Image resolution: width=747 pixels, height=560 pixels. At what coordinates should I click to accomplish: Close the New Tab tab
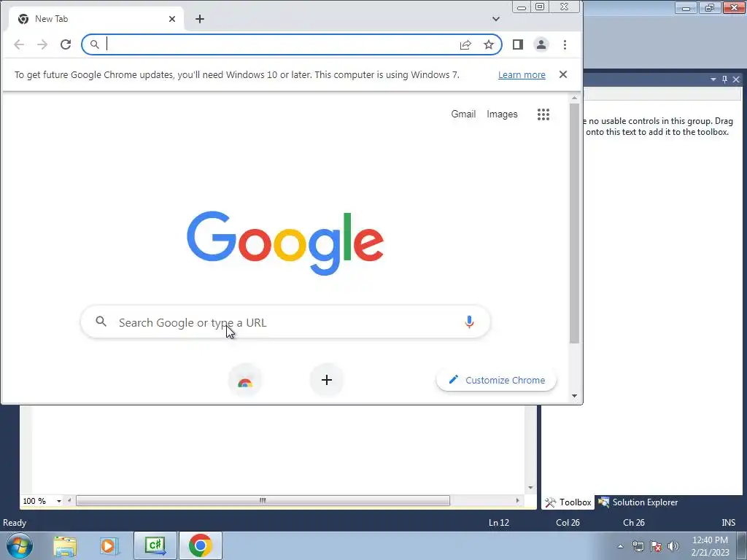pyautogui.click(x=172, y=19)
